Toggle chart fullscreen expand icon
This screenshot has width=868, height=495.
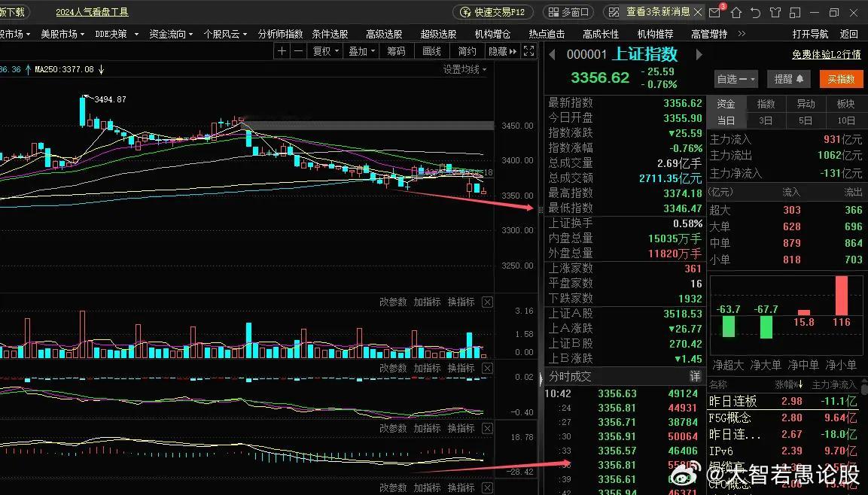pyautogui.click(x=529, y=51)
